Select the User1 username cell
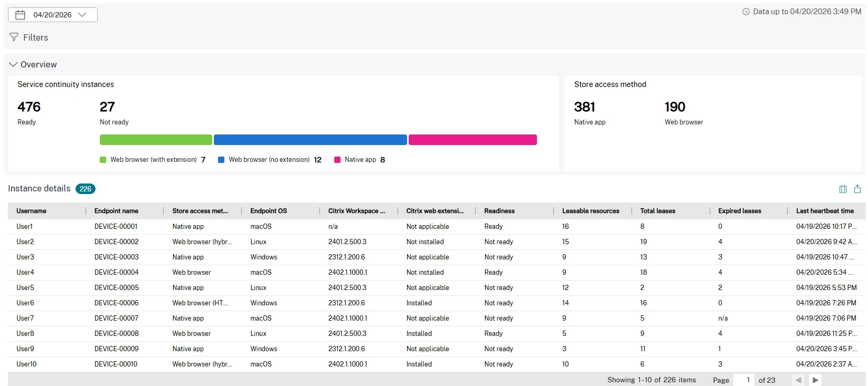 pos(24,226)
